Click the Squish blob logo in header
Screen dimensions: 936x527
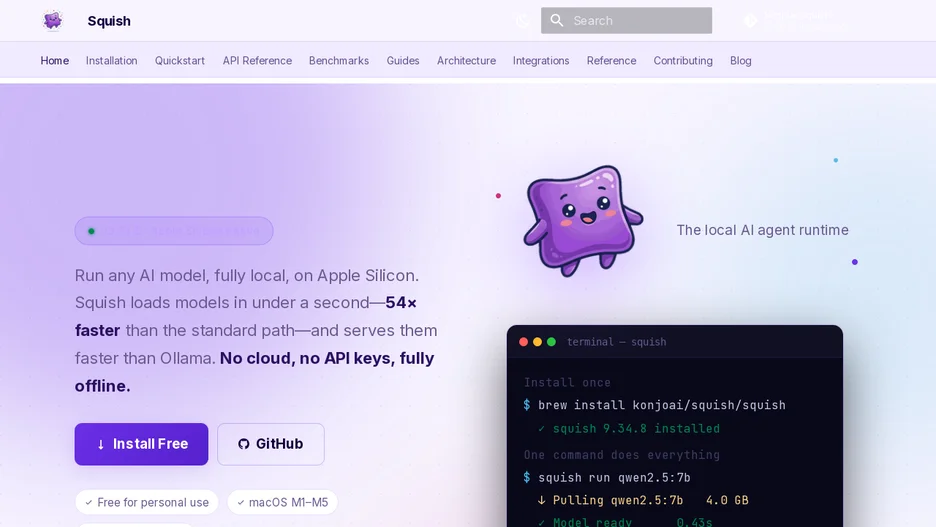[53, 20]
